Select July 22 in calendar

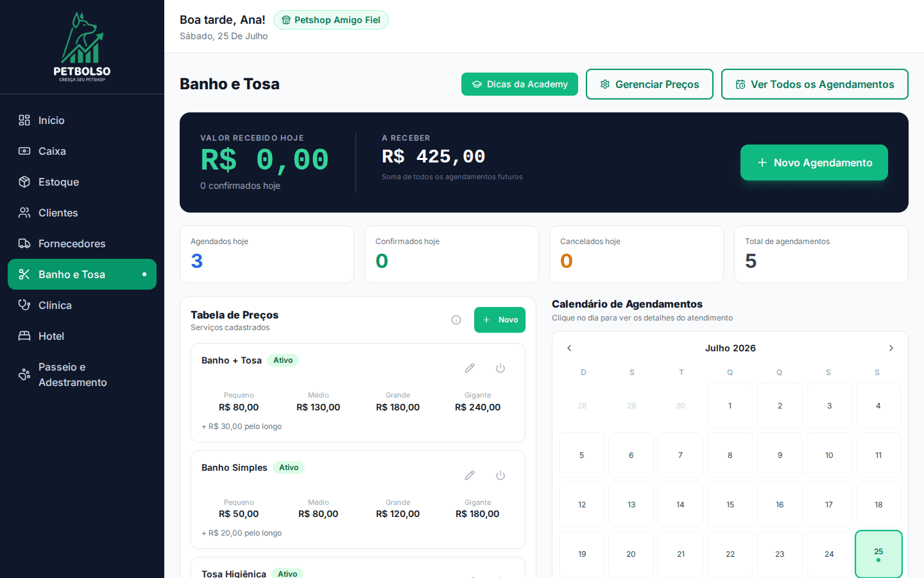pos(730,554)
